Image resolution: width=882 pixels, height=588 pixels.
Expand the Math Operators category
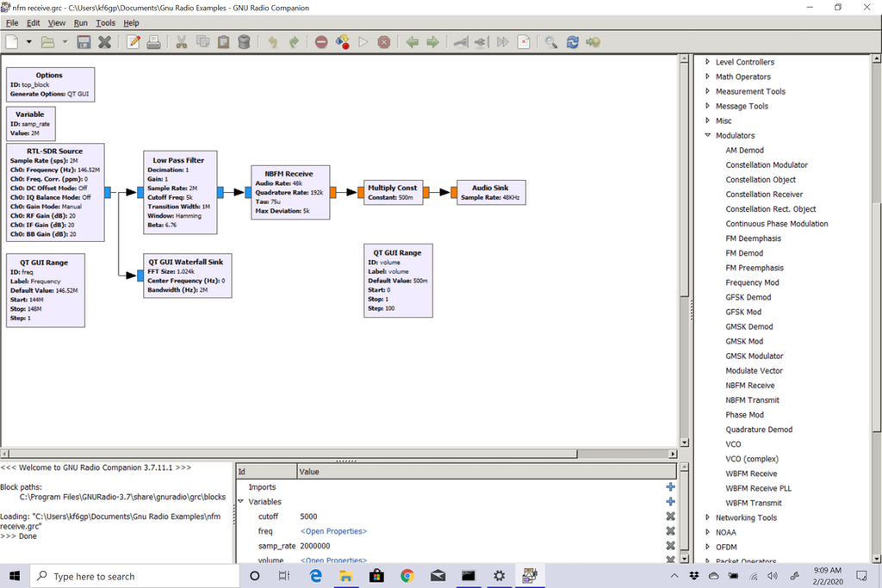tap(708, 77)
